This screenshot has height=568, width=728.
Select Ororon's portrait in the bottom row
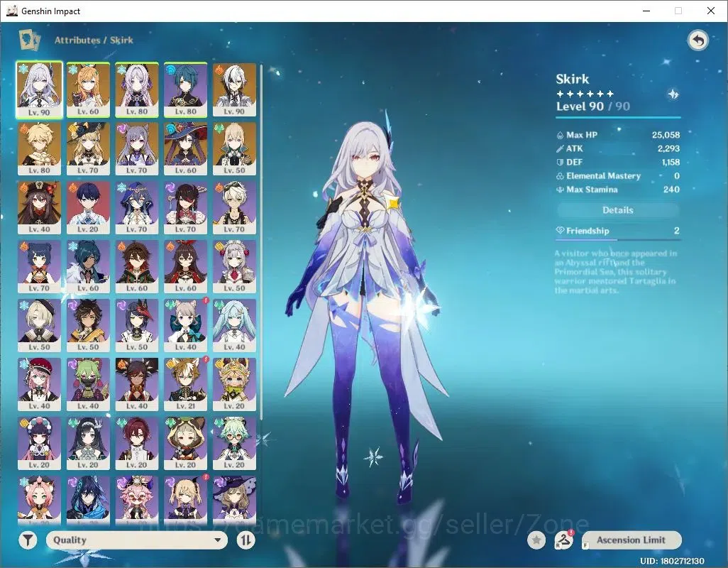88,500
